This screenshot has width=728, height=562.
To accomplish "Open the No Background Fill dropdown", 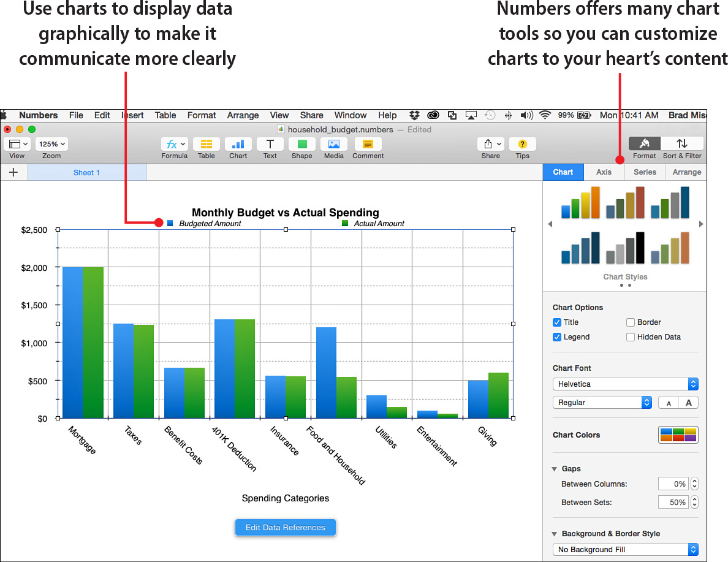I will point(625,549).
